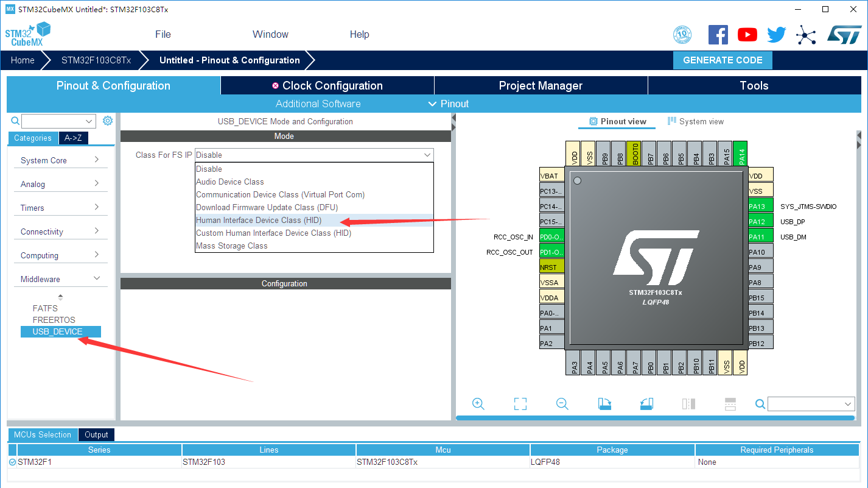
Task: Open the File menu
Action: [x=163, y=34]
